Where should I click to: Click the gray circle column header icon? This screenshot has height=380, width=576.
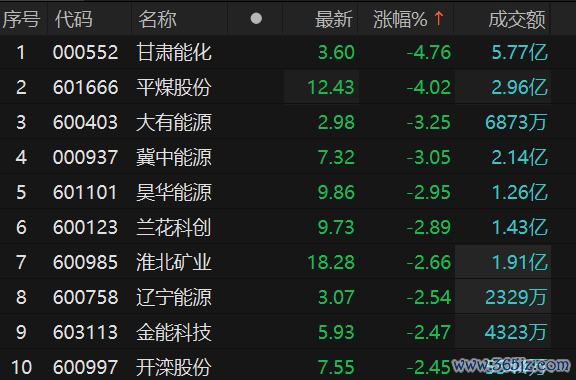point(256,19)
